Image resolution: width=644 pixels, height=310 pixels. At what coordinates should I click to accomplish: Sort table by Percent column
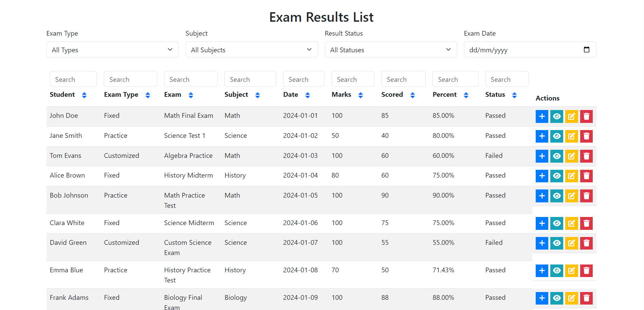click(466, 95)
